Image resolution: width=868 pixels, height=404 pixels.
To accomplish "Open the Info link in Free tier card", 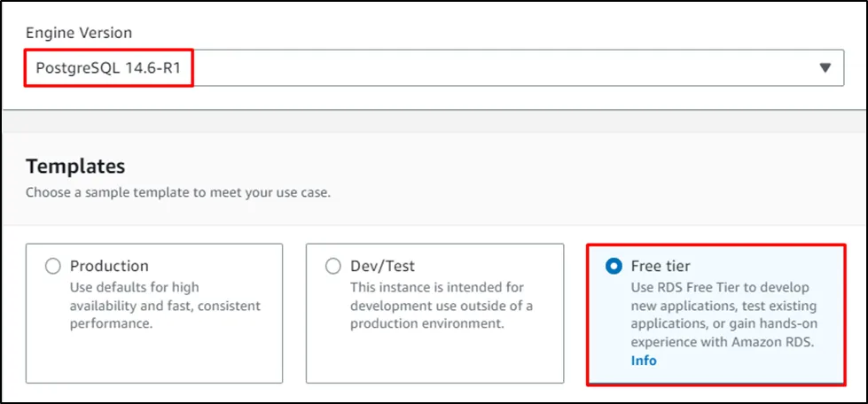I will click(644, 361).
